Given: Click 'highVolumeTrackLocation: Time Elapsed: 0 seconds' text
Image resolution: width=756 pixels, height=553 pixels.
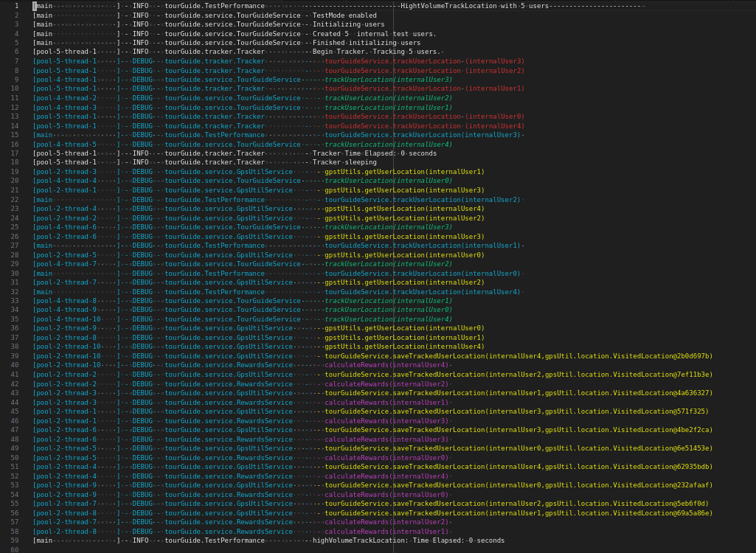Looking at the screenshot, I should [x=409, y=540].
